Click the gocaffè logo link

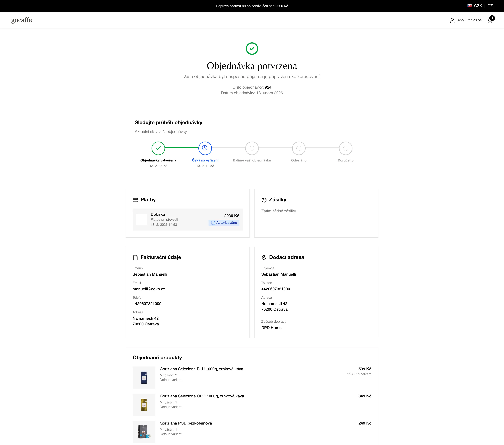(x=22, y=20)
